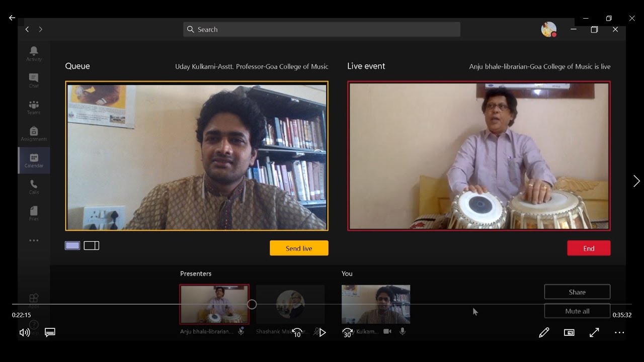Screen dimensions: 644x362
Task: Click the total duration 0:35:32
Action: (x=622, y=315)
